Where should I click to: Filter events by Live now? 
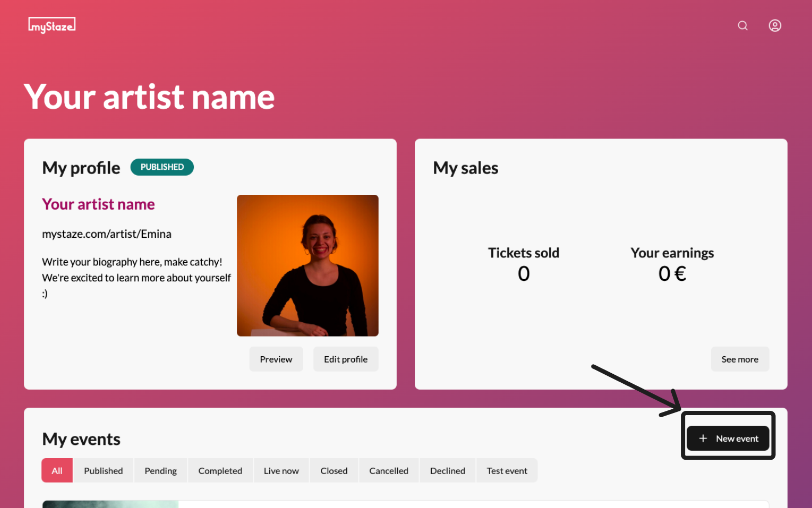pos(281,471)
